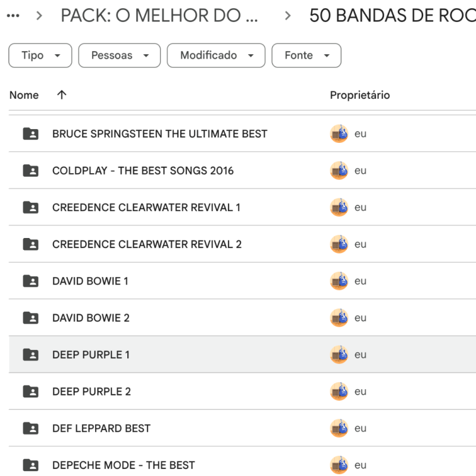Click the Proprietário column header
The image size is (476, 476).
(x=359, y=95)
